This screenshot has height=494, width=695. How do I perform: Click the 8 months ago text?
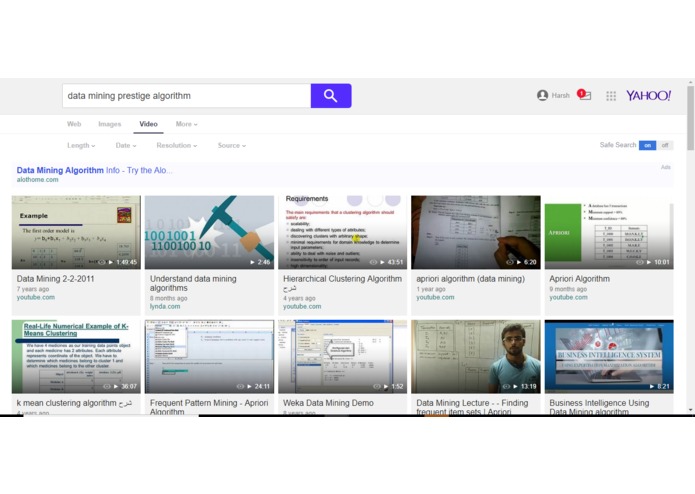(168, 298)
